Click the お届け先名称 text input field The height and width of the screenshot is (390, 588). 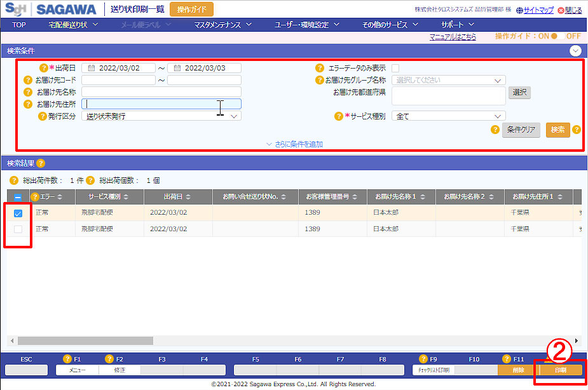tap(161, 92)
